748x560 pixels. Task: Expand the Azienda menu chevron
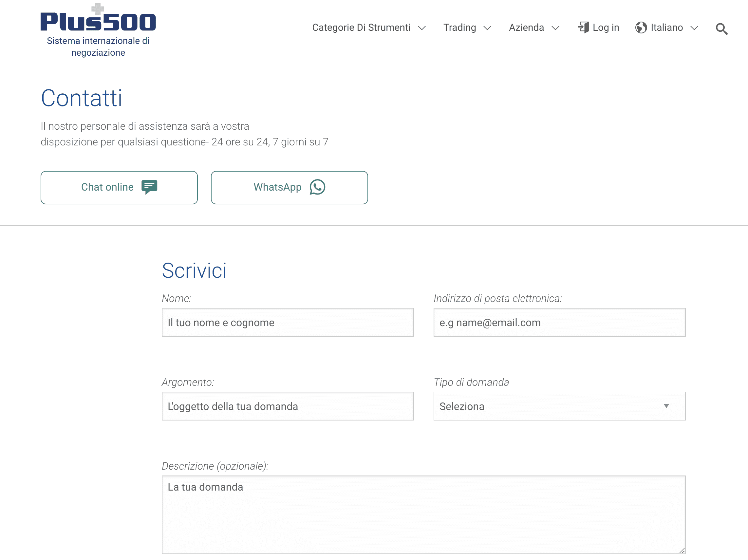point(555,28)
